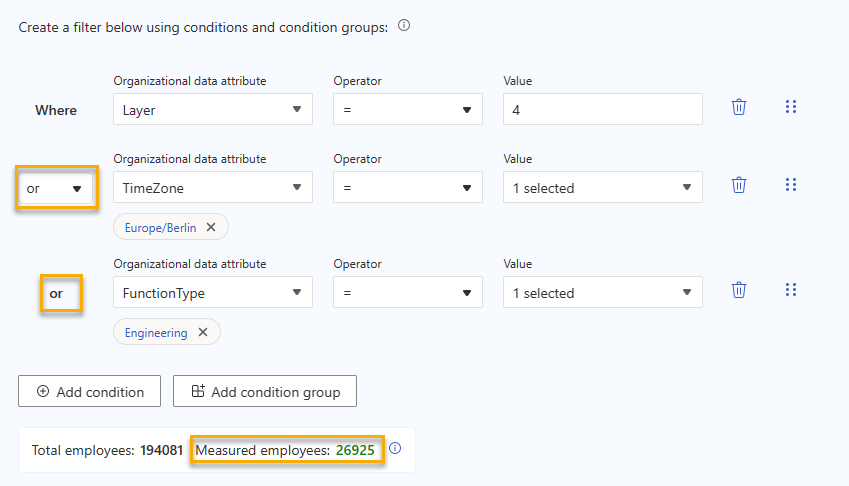Delete the Layer condition row
Viewport: 849px width, 486px height.
point(739,107)
